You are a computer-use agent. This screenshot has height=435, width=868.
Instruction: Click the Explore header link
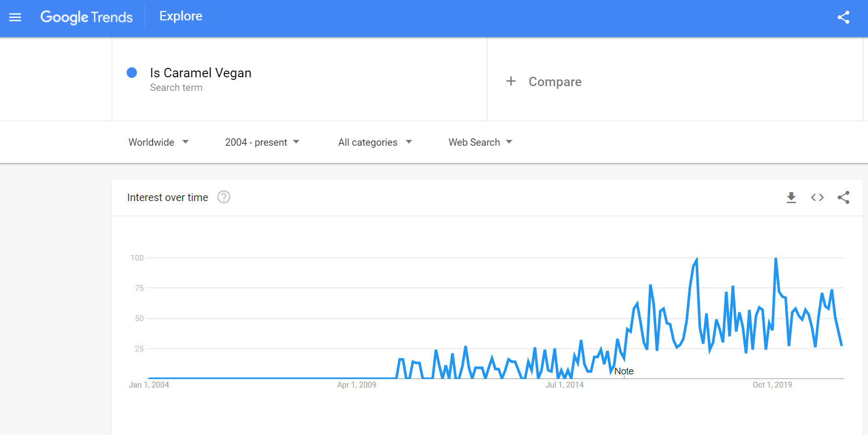181,16
